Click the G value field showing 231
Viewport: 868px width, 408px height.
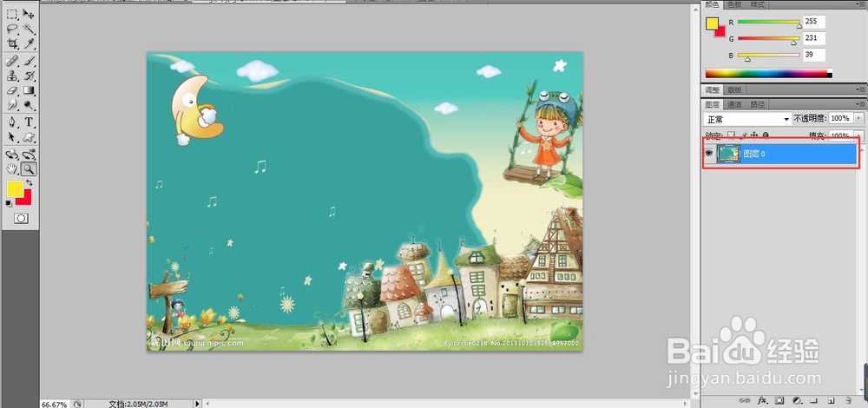point(814,38)
